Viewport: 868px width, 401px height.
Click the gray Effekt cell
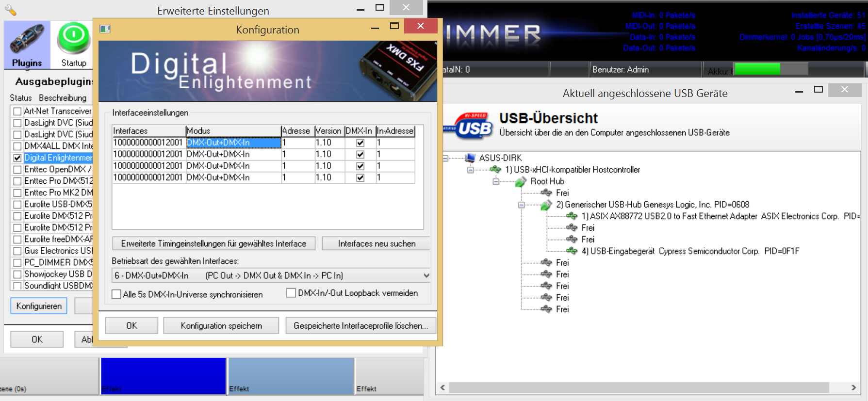(x=390, y=376)
